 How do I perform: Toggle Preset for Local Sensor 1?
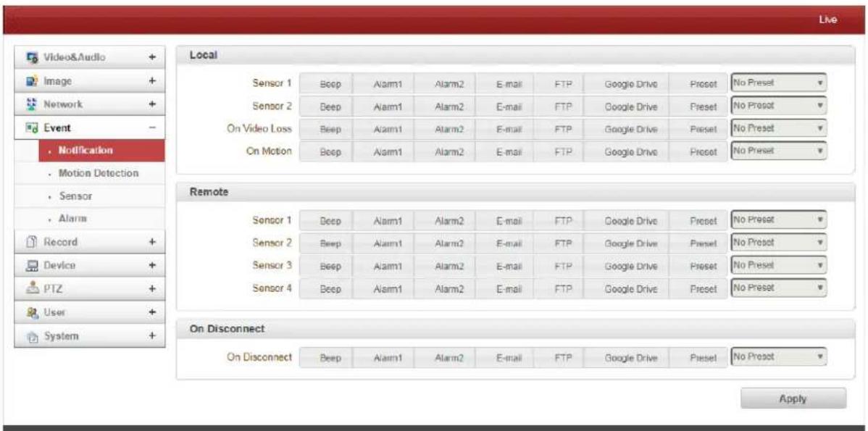point(698,84)
